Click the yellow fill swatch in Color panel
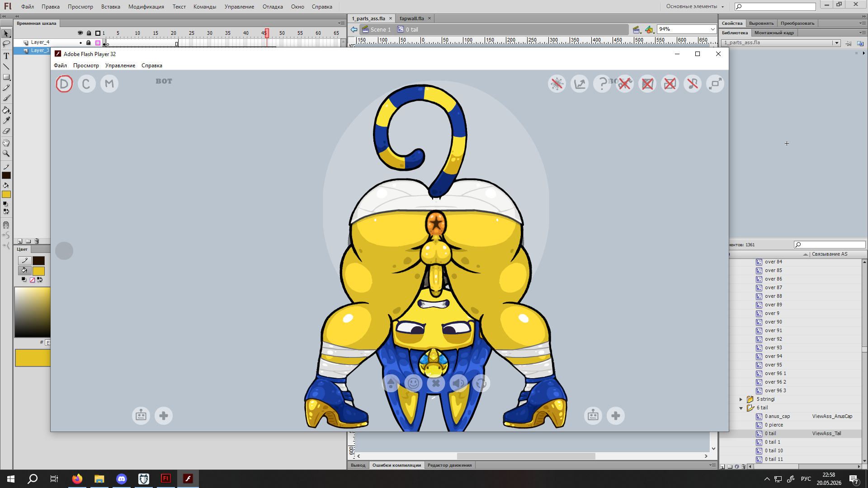Image resolution: width=868 pixels, height=488 pixels. click(x=38, y=271)
